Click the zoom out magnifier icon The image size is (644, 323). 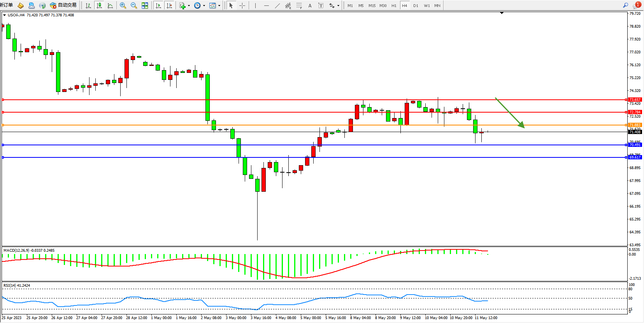click(x=134, y=5)
